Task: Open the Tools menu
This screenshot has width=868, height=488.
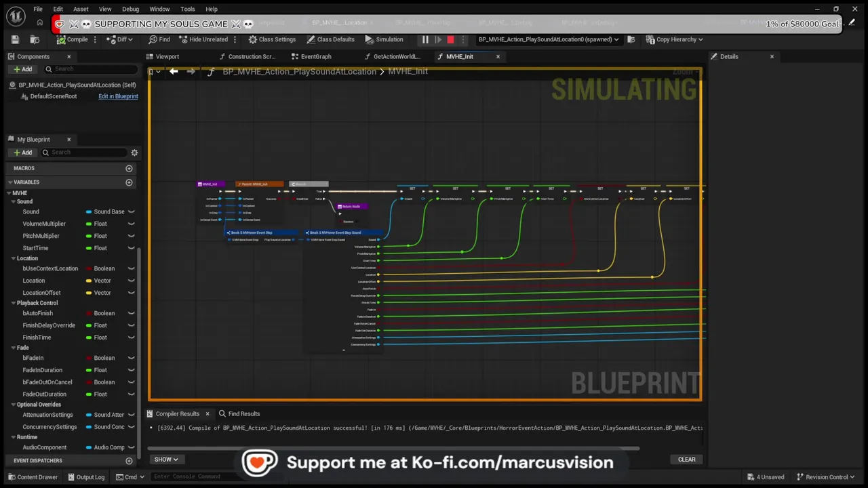Action: tap(188, 9)
